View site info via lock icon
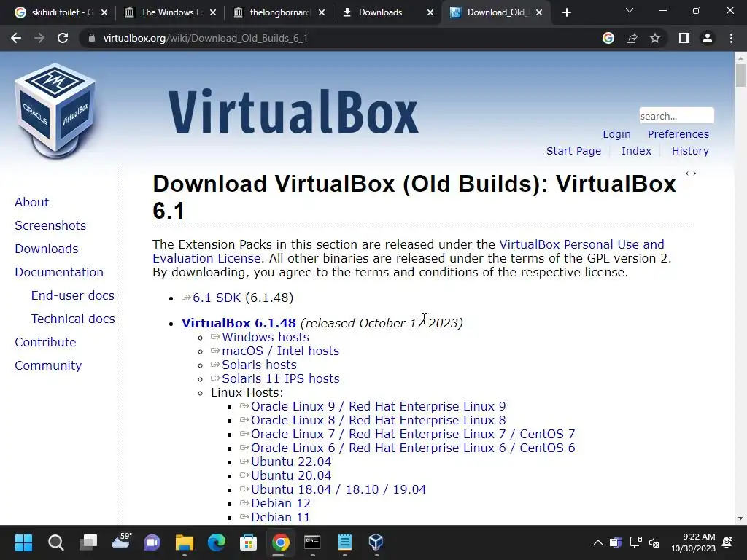 tap(91, 38)
